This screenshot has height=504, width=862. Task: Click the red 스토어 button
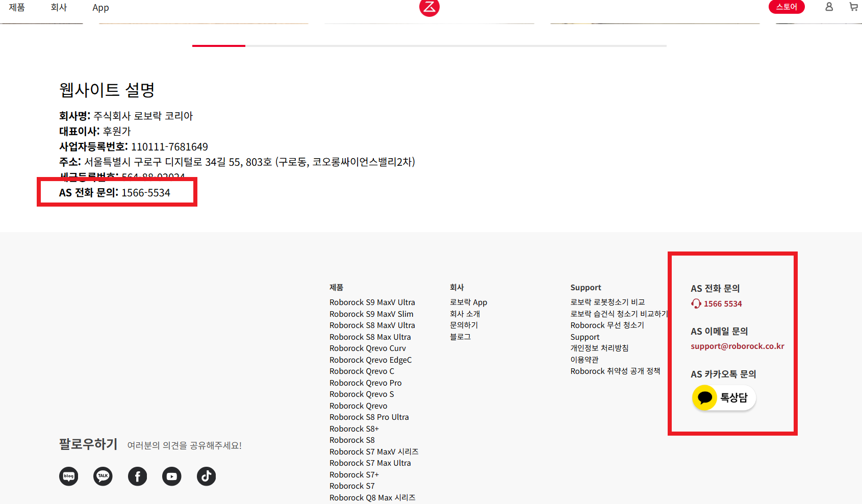pyautogui.click(x=787, y=7)
